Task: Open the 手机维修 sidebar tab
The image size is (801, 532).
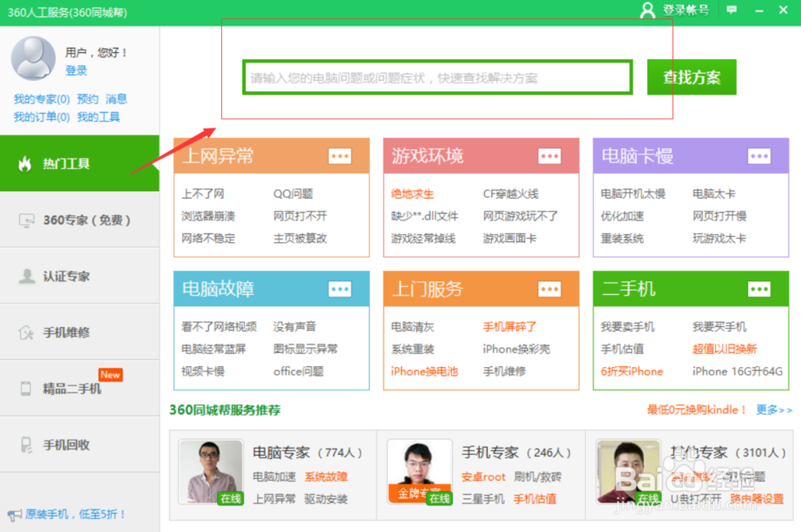Action: [x=79, y=332]
